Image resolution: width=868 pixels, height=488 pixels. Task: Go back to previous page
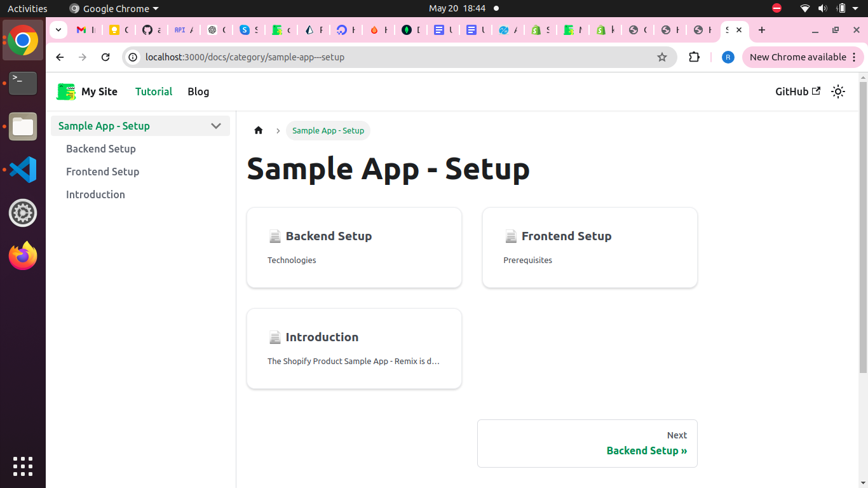[x=60, y=57]
